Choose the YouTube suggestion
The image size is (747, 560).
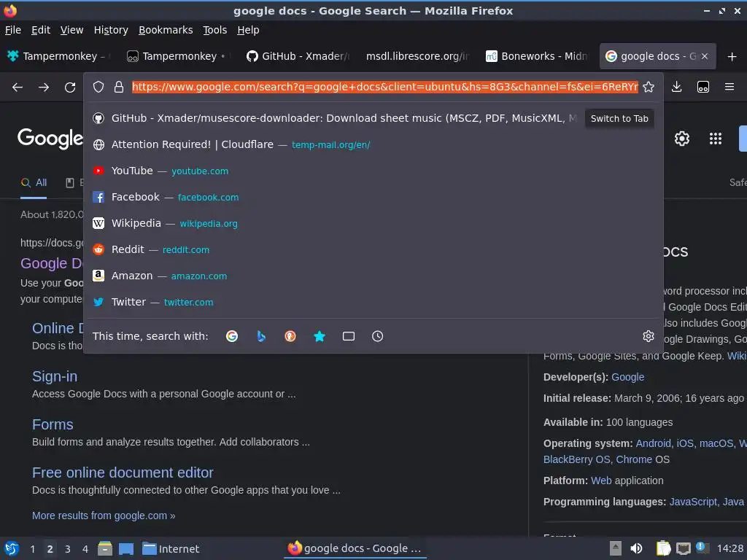click(373, 171)
